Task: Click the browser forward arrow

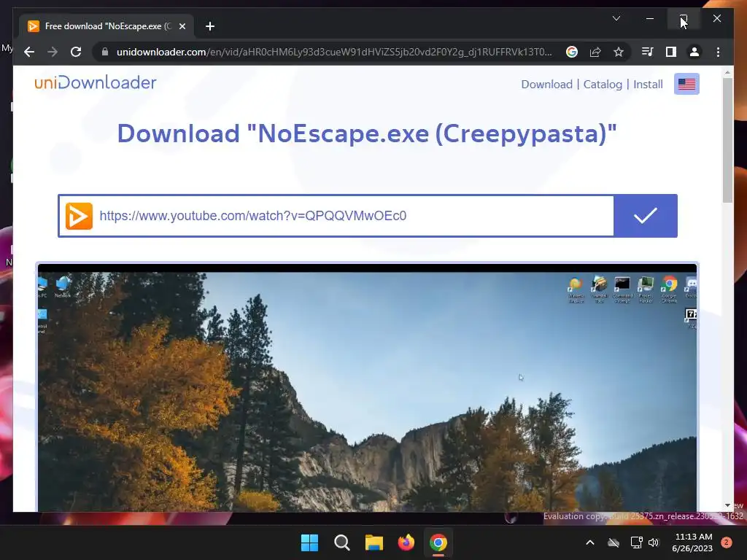Action: pos(53,52)
